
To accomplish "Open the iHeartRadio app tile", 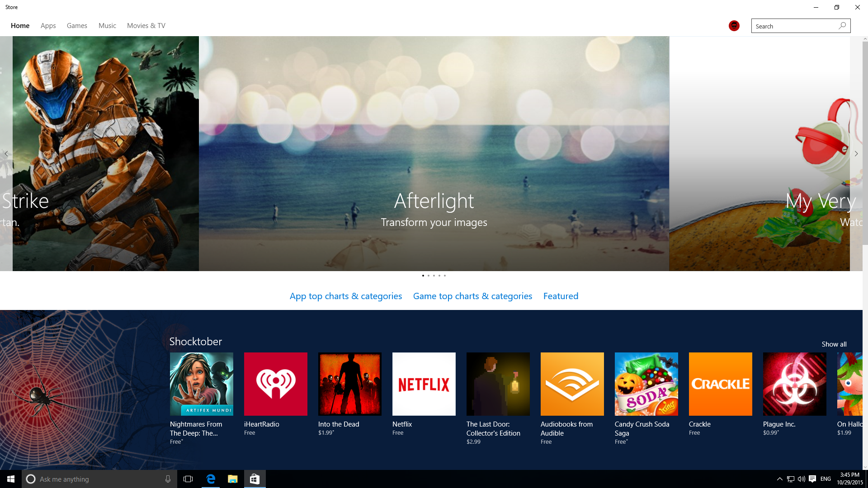I will (x=276, y=384).
